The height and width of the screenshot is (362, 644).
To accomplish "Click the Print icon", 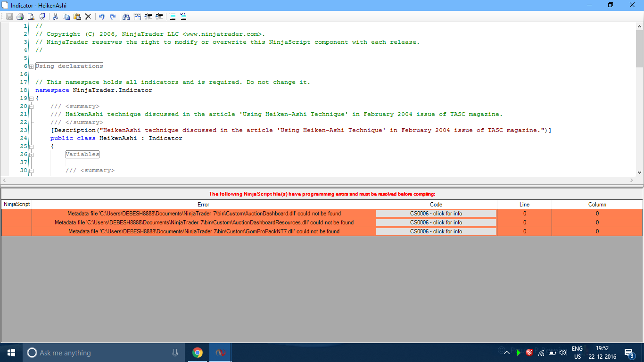I will coord(20,16).
